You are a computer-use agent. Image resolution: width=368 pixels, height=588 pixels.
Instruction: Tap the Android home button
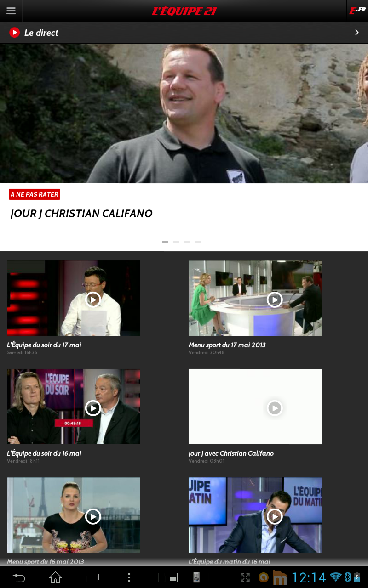click(55, 577)
